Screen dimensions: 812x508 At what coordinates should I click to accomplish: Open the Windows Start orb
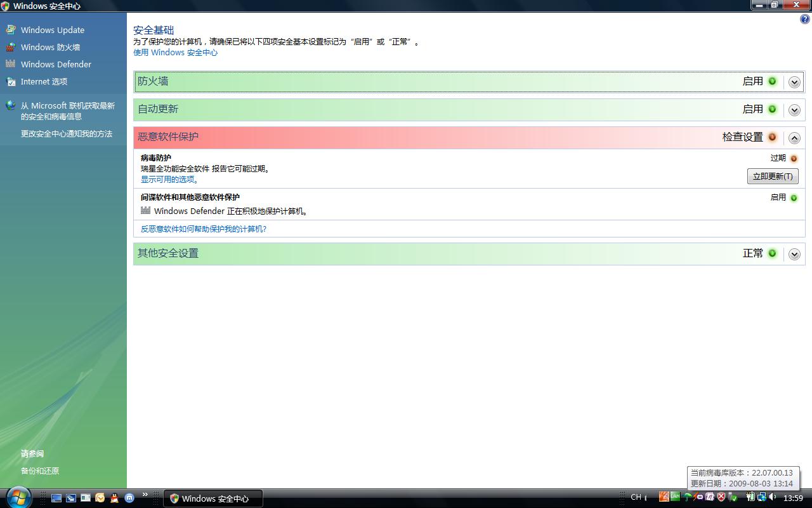click(18, 497)
